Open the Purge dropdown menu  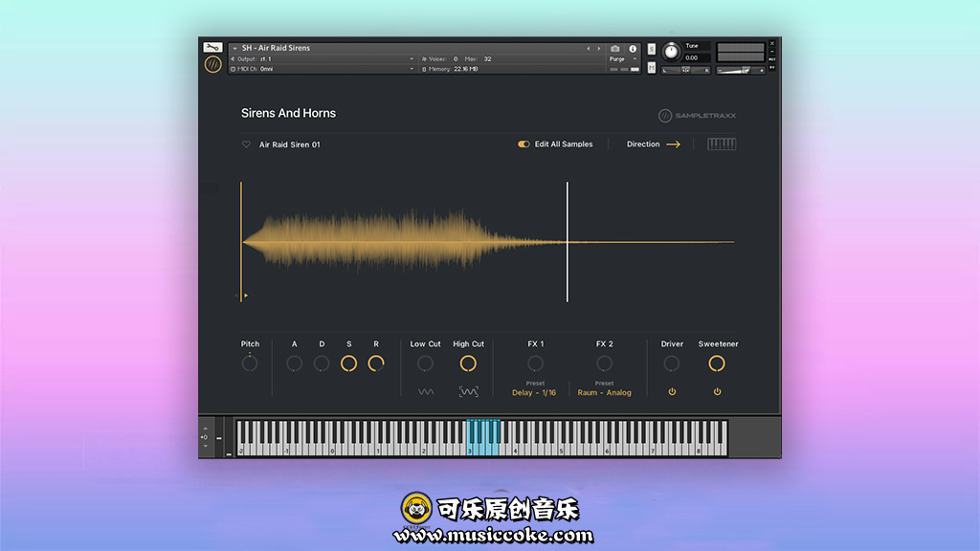coord(622,59)
